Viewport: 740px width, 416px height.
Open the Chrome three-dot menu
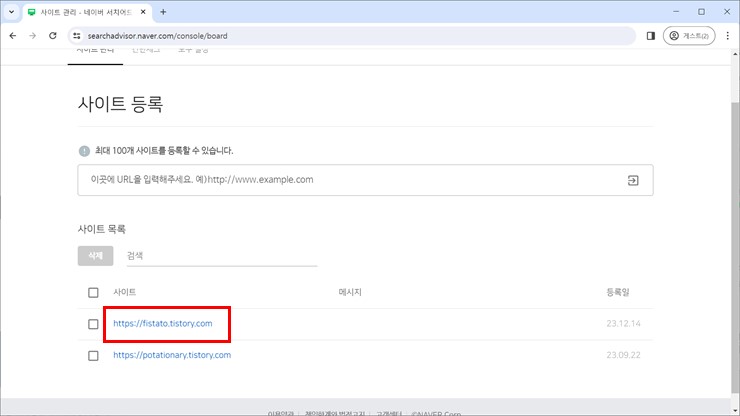pyautogui.click(x=728, y=36)
